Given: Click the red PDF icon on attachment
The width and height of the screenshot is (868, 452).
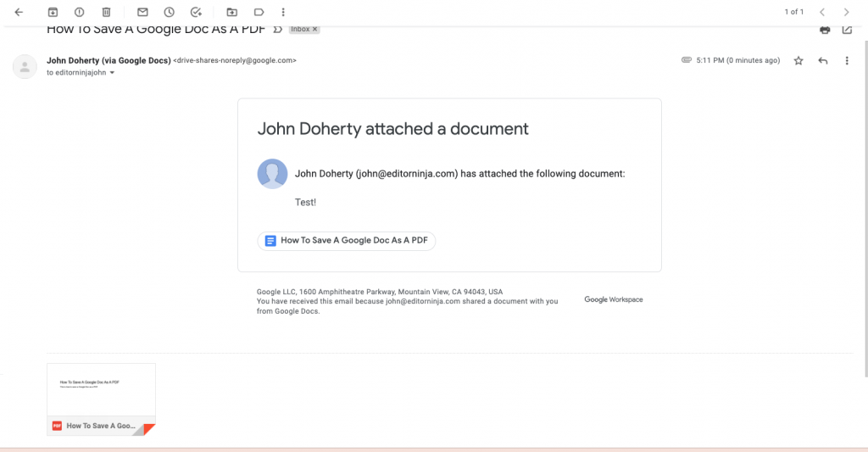Looking at the screenshot, I should click(57, 426).
